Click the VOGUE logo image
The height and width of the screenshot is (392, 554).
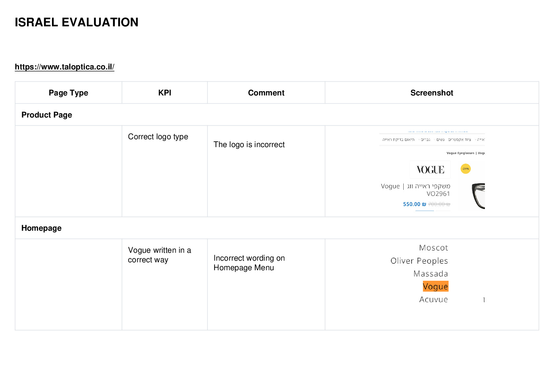tap(430, 170)
